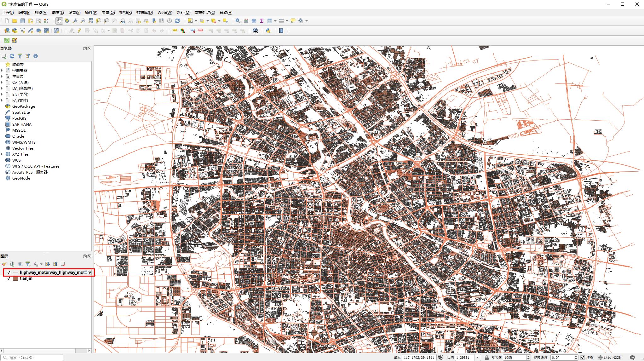Open the 比例 scale dropdown
Viewport: 644px width, 361px height.
pyautogui.click(x=478, y=358)
